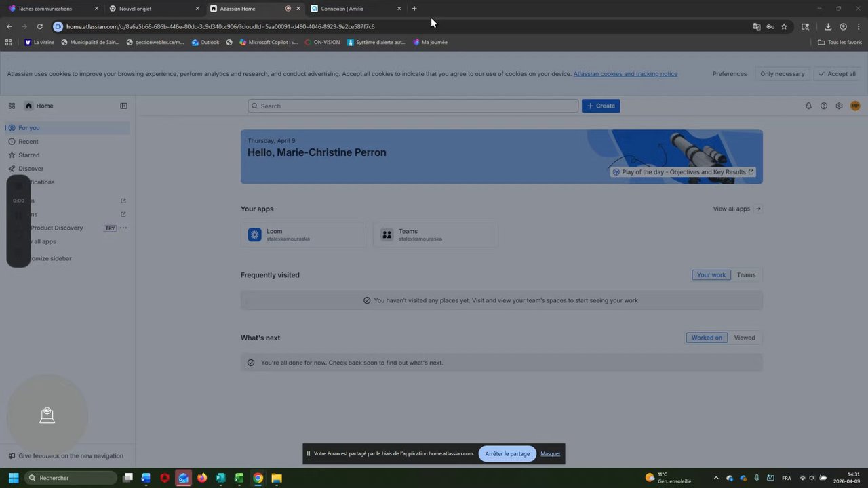Open Firefox from the taskbar
Screen dimensions: 868x488
(201, 478)
